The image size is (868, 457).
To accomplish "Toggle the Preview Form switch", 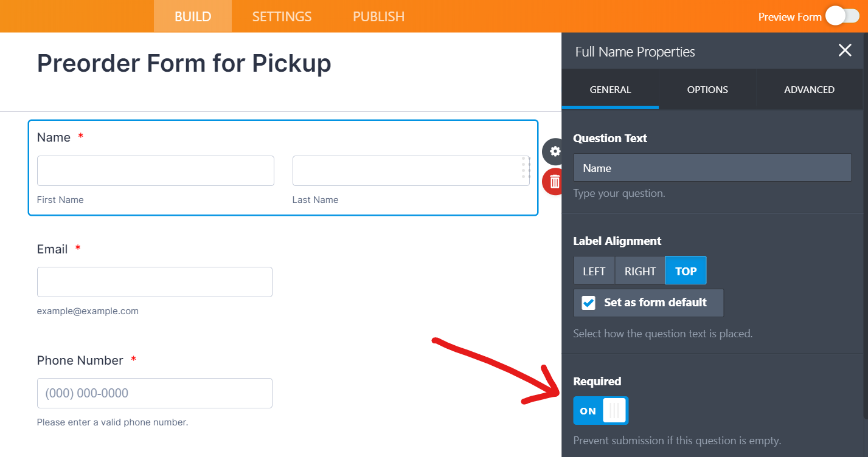I will pyautogui.click(x=842, y=16).
